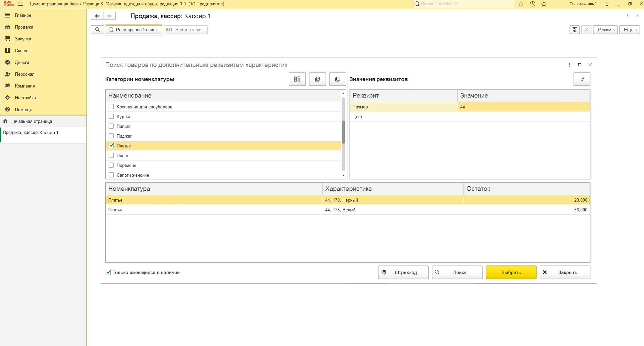Open the Еще dropdown menu
The width and height of the screenshot is (644, 346).
point(630,30)
